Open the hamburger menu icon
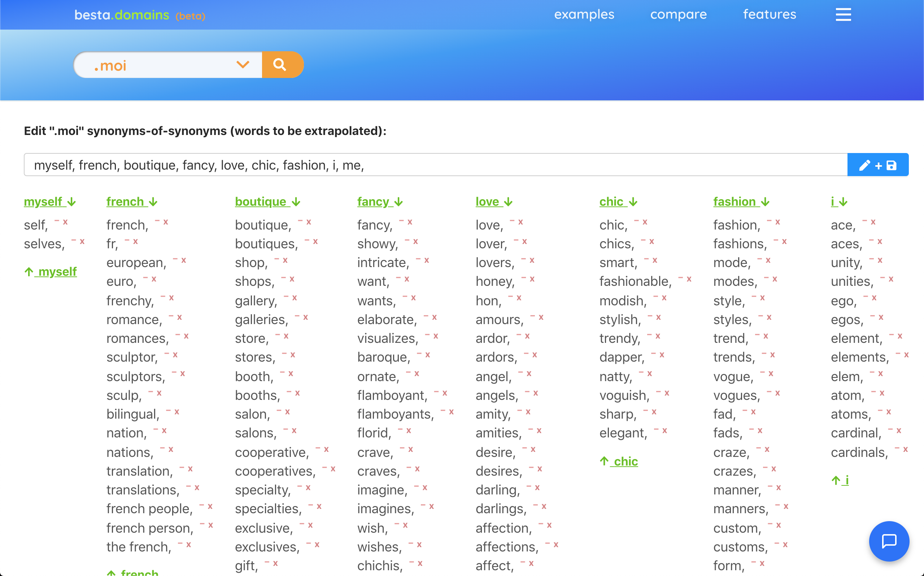This screenshot has height=576, width=924. (x=843, y=15)
